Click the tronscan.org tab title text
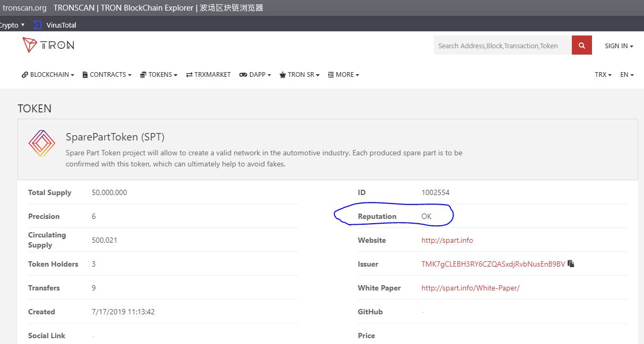Image resolution: width=644 pixels, height=344 pixels. (24, 8)
